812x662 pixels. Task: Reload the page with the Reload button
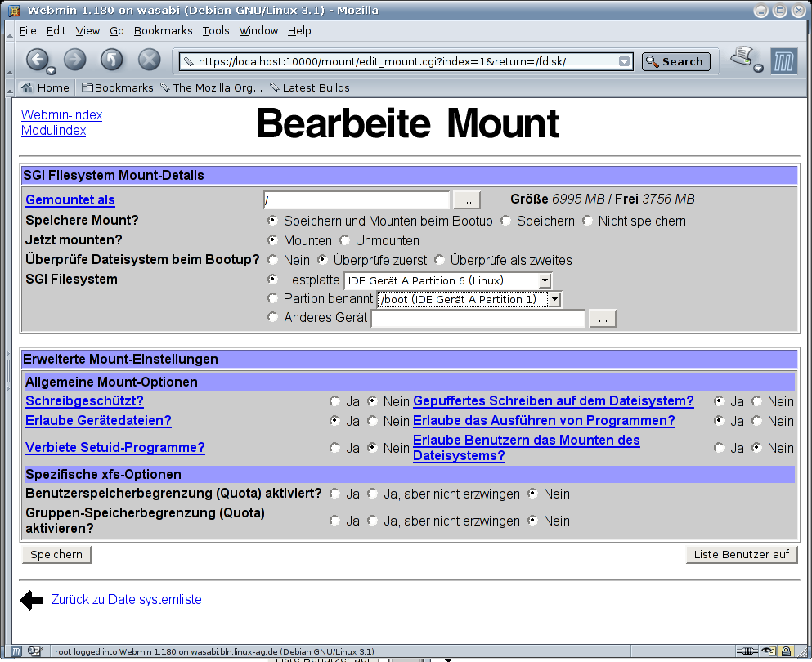[x=112, y=60]
